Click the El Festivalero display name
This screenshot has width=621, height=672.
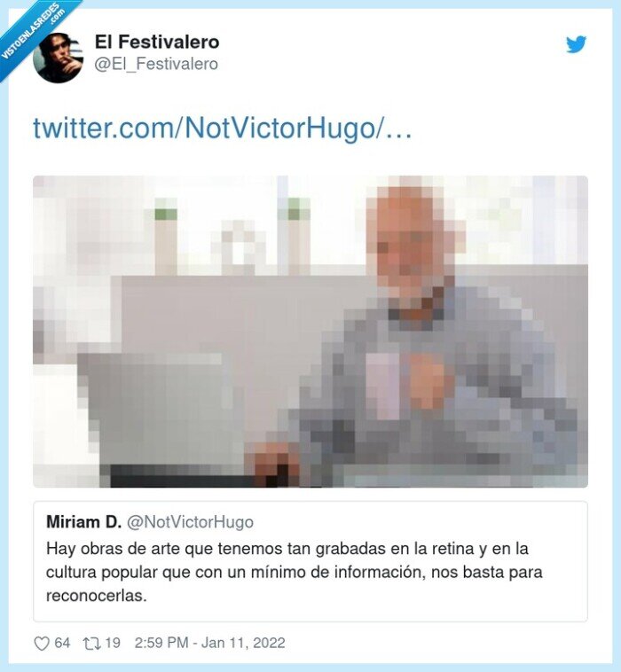click(157, 42)
